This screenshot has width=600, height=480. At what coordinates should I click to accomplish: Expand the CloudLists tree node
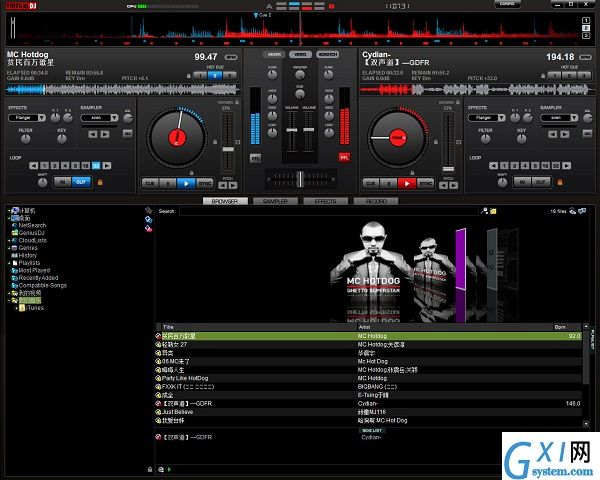pyautogui.click(x=9, y=241)
